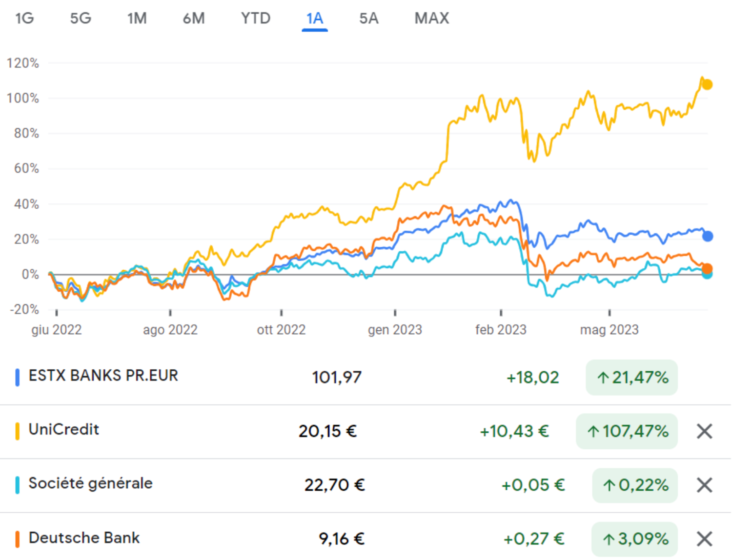Click the orange Deutsche Bank endpoint dot
This screenshot has height=560, width=732.
tap(707, 268)
